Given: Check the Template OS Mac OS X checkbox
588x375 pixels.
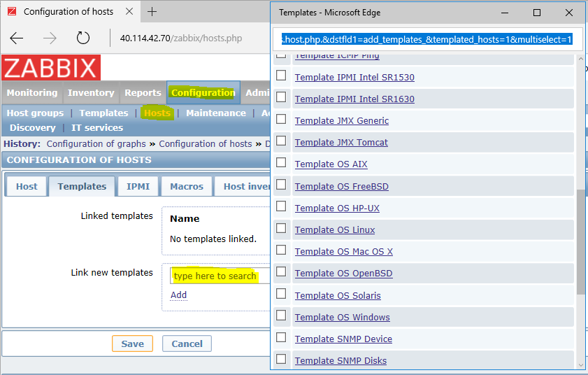Looking at the screenshot, I should tap(281, 250).
